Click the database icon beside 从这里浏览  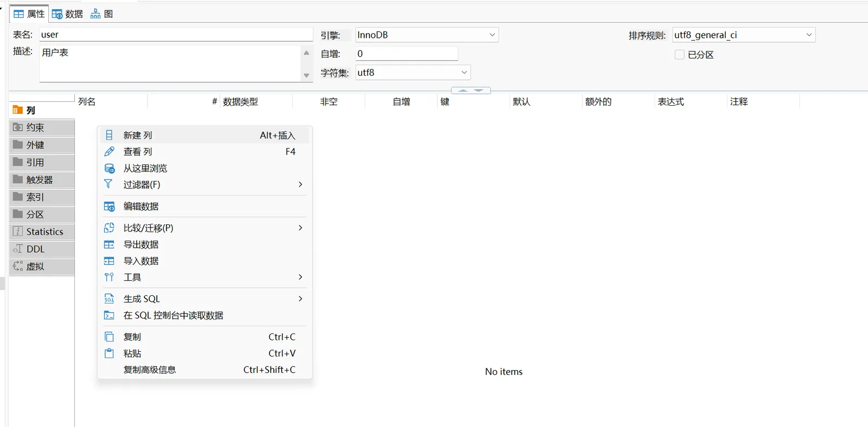[x=109, y=169]
